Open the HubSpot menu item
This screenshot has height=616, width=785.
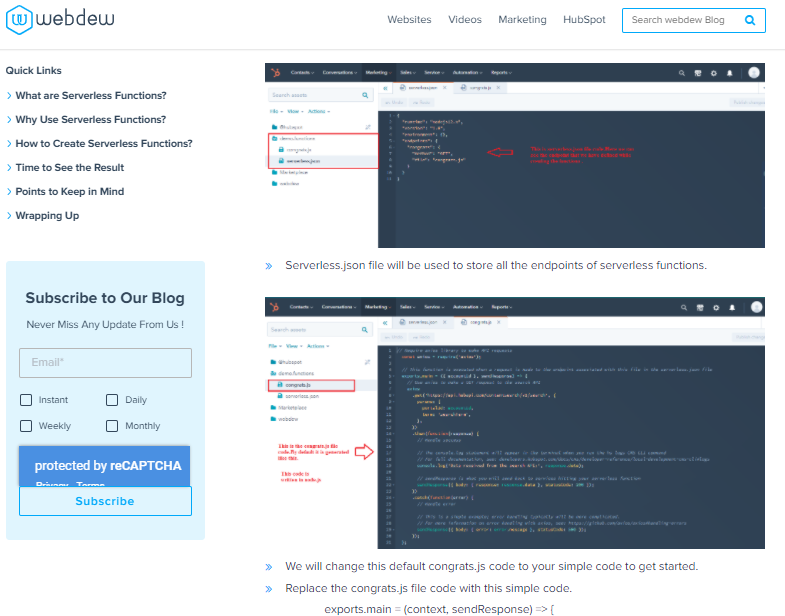(584, 20)
